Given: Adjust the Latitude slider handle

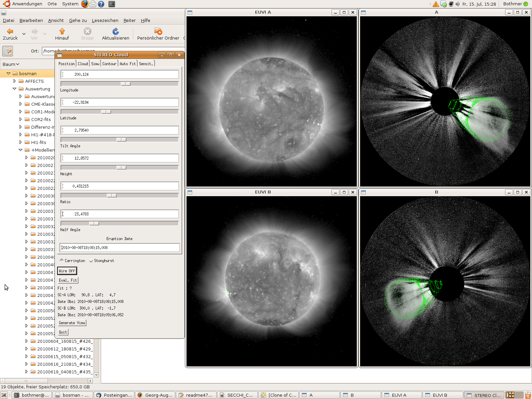Looking at the screenshot, I should [x=106, y=112].
